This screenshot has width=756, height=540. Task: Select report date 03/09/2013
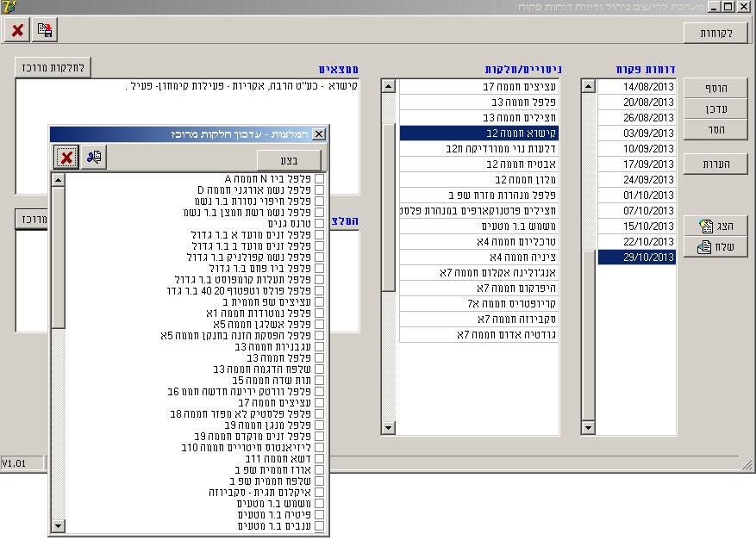636,133
